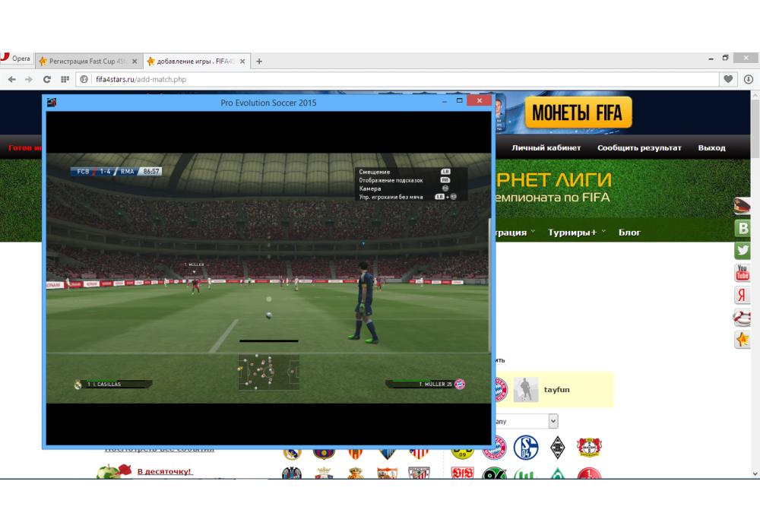
Task: Switch to the Регистрация Fast Cup tab
Action: point(82,61)
